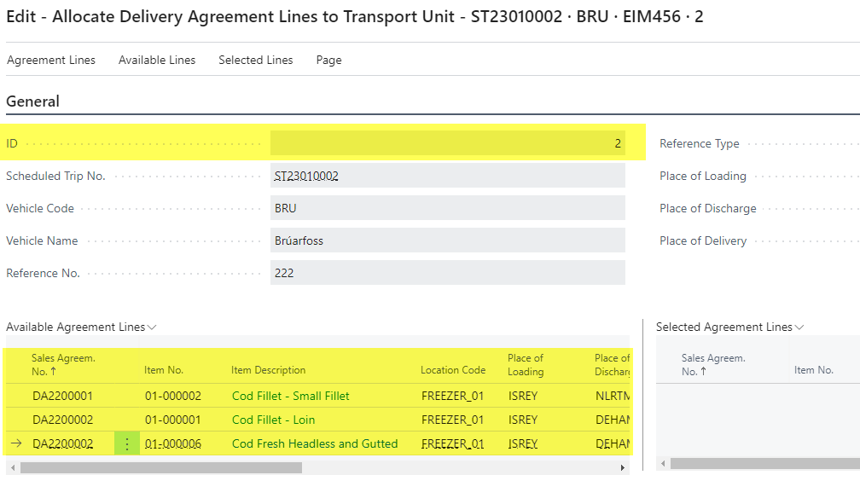Viewport: 860px width, 504px height.
Task: Click left scroll arrow of Available lines
Action: point(11,468)
